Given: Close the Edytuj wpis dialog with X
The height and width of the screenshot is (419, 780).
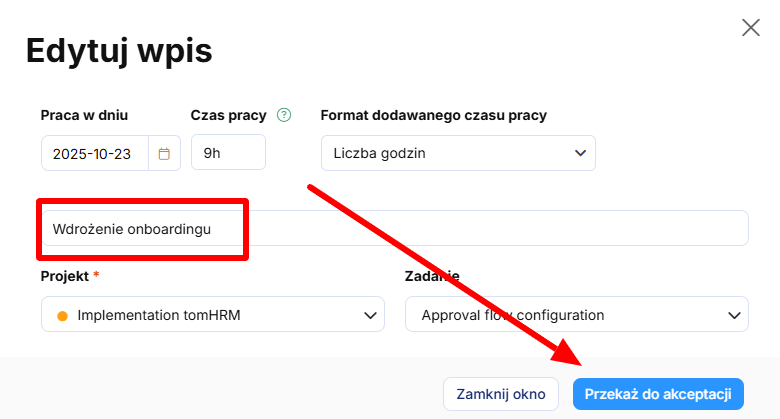Looking at the screenshot, I should pyautogui.click(x=751, y=28).
